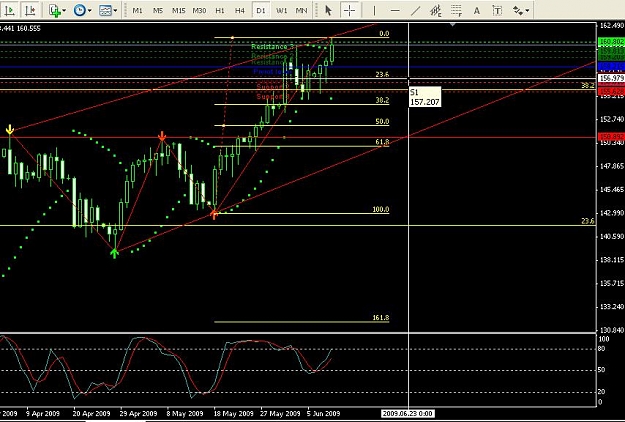
Task: Click the red up arrow near 100.0 level
Action: (x=214, y=215)
